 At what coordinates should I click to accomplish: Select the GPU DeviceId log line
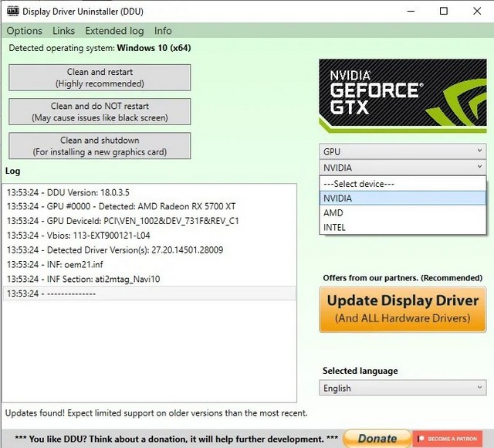coord(149,221)
